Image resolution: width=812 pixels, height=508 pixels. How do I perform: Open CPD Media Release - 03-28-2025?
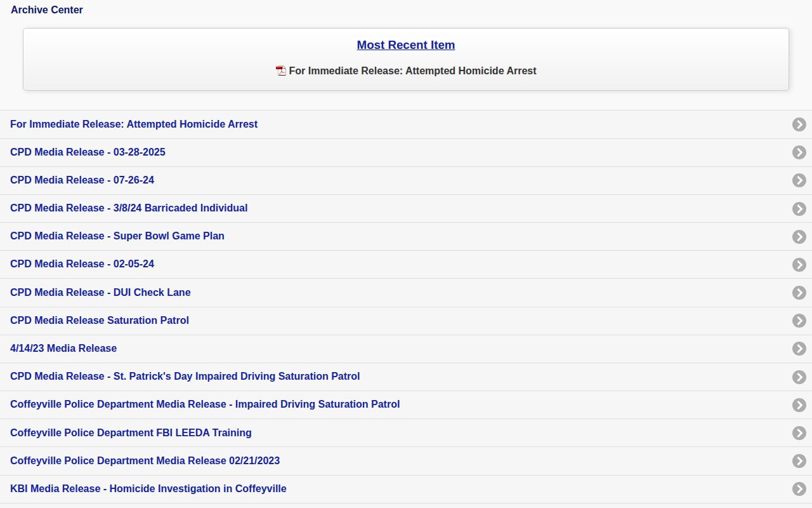(x=406, y=152)
